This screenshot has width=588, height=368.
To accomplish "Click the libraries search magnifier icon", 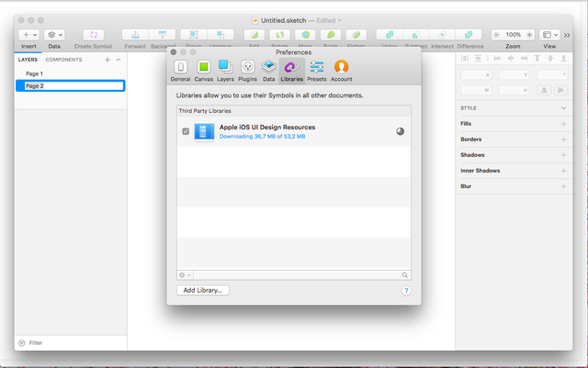I will click(x=405, y=275).
